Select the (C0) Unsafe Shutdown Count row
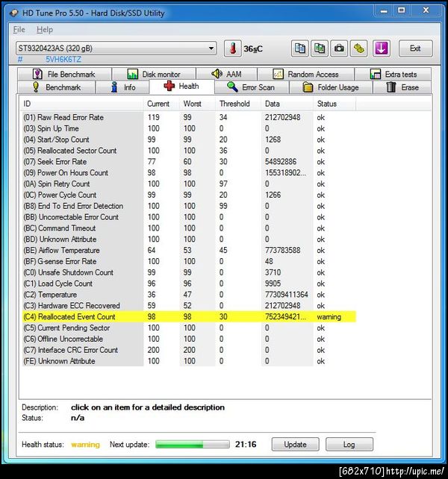Screen dimensions: 448x479 [189, 272]
